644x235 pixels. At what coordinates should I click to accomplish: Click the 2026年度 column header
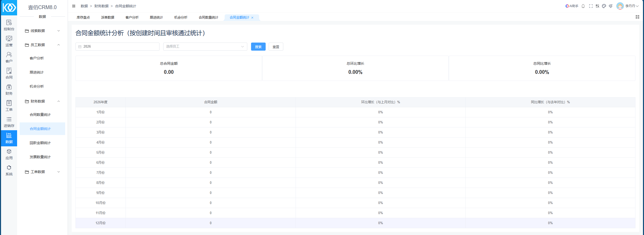click(x=100, y=102)
